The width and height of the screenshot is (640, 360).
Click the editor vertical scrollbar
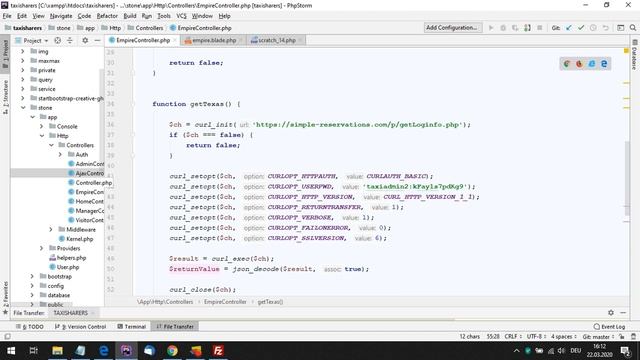point(627,178)
